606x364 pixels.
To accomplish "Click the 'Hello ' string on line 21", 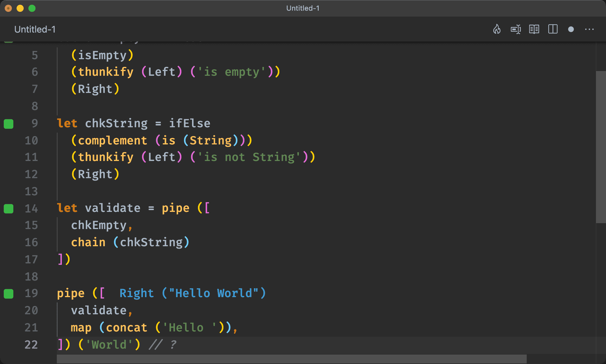I will 190,328.
